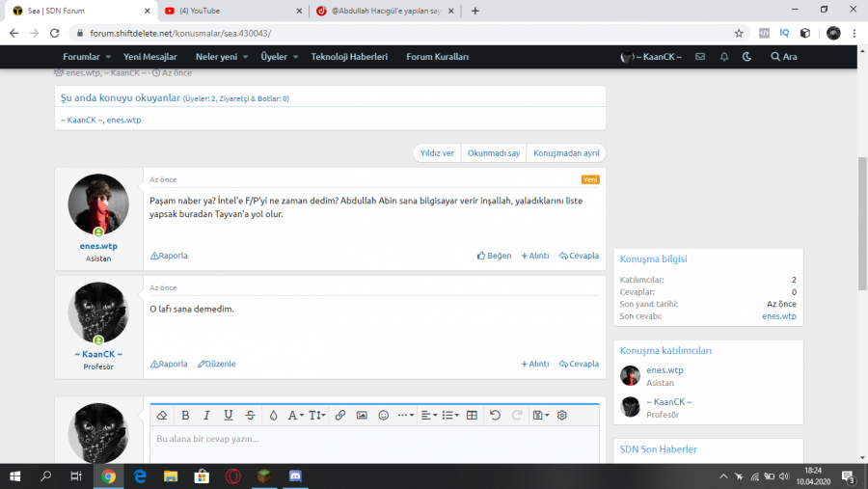Open enes.wtp avatar in first post
Image resolution: width=868 pixels, height=489 pixels.
click(x=98, y=204)
